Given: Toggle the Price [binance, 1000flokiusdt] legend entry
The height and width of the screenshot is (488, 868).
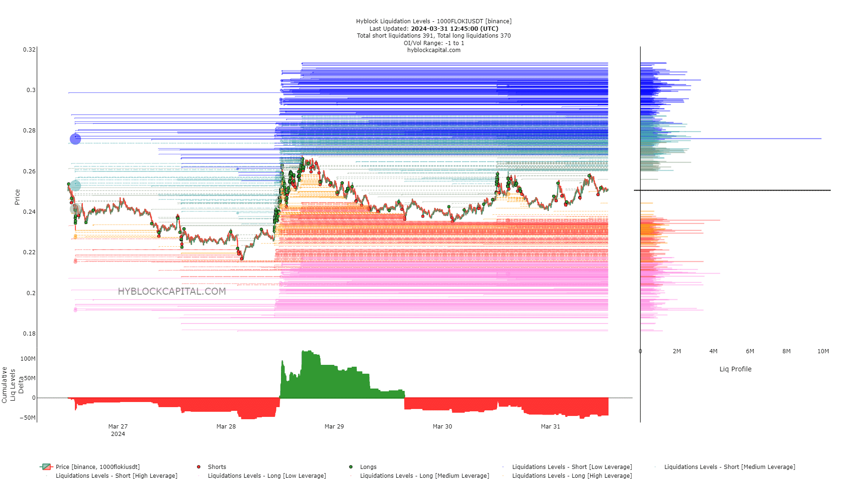Looking at the screenshot, I should pyautogui.click(x=90, y=467).
